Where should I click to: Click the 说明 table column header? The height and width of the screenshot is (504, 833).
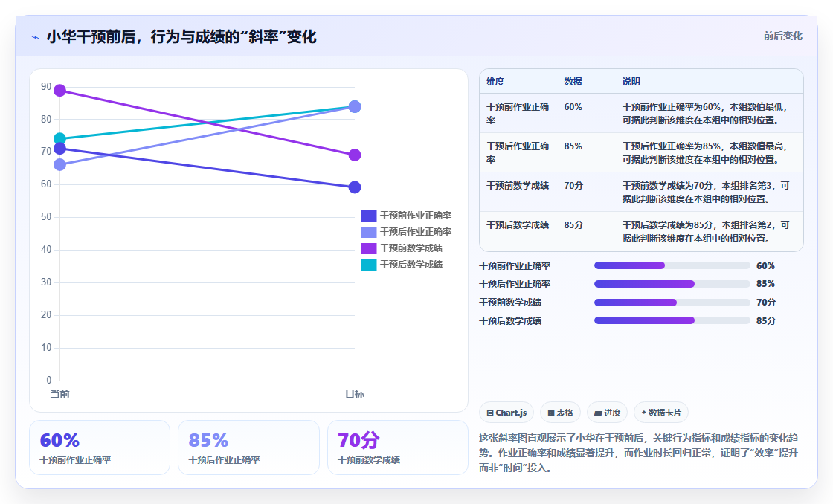pos(631,82)
